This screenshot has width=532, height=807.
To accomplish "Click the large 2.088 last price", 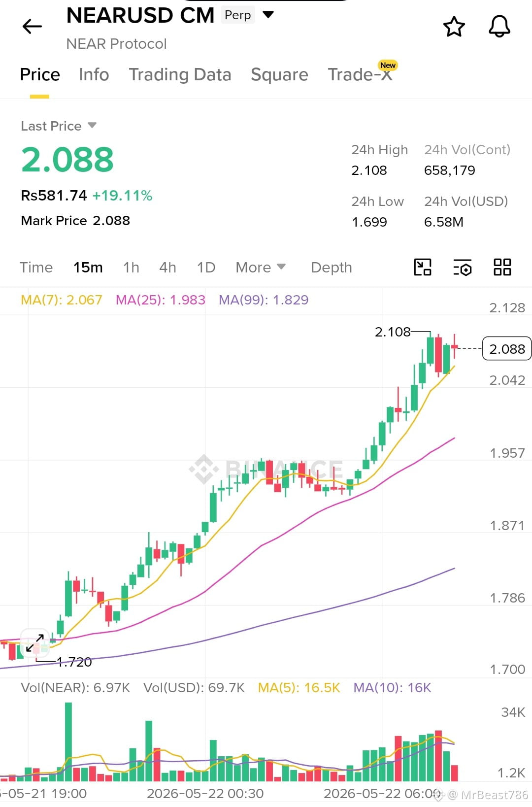I will pyautogui.click(x=67, y=160).
